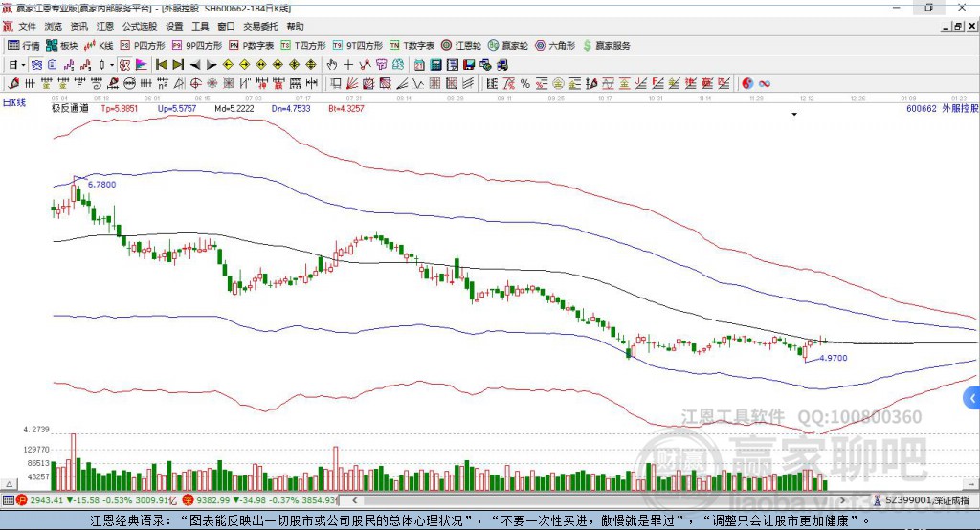Click the hand pan tool icon

click(332, 65)
